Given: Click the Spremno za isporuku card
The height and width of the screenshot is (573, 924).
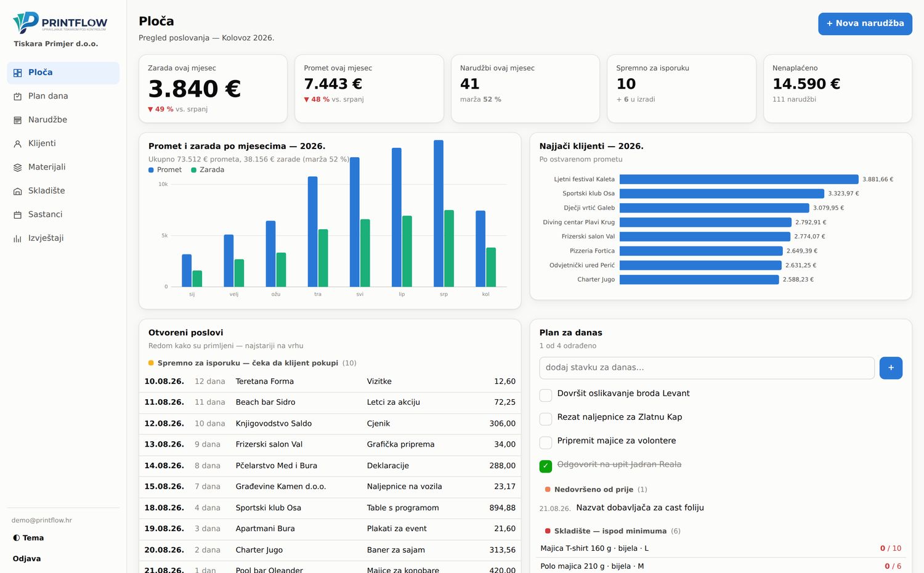Looking at the screenshot, I should pos(681,89).
